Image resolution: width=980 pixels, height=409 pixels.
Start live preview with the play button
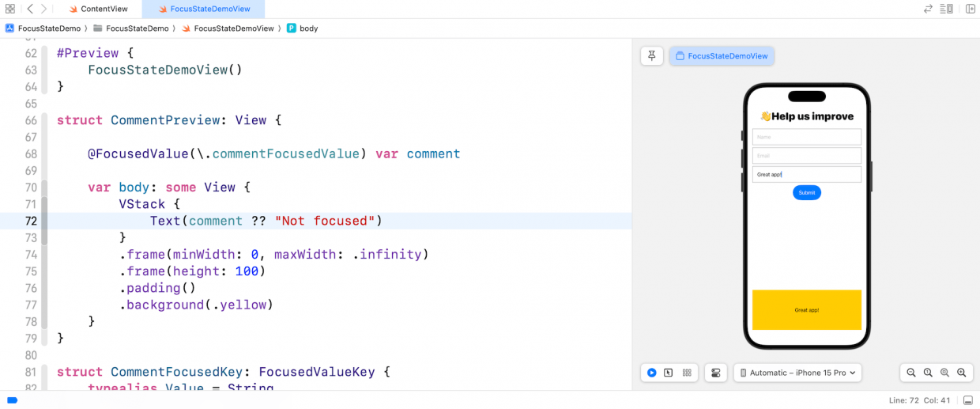click(651, 373)
